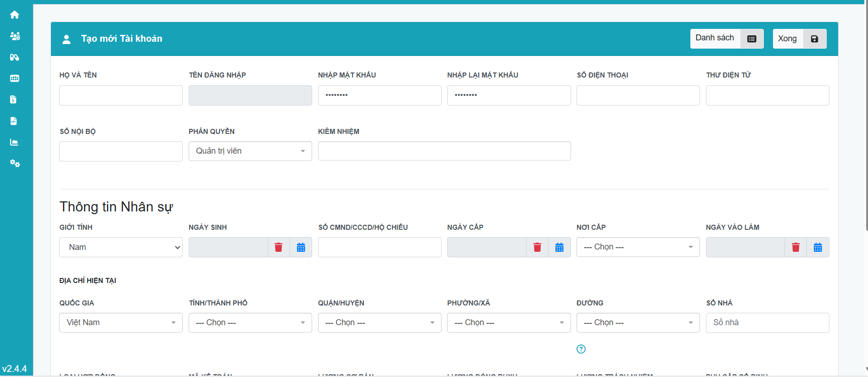Open calendar picker for Ngày cấp

point(559,247)
